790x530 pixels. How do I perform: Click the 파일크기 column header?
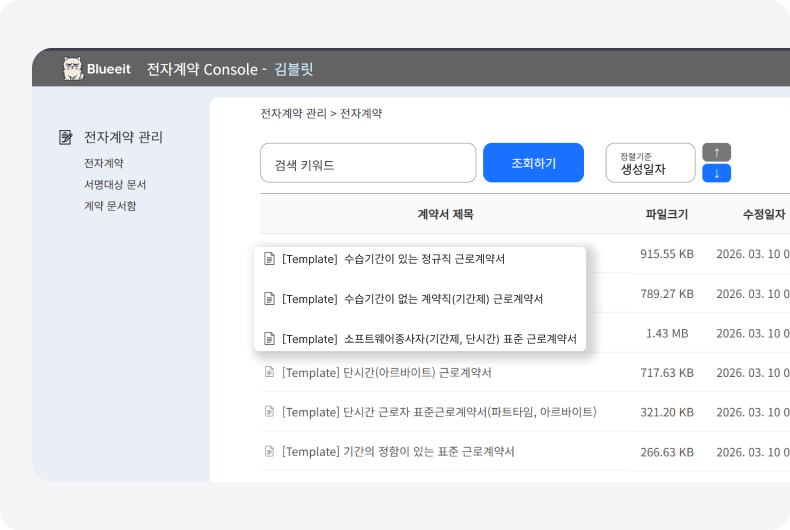[666, 214]
